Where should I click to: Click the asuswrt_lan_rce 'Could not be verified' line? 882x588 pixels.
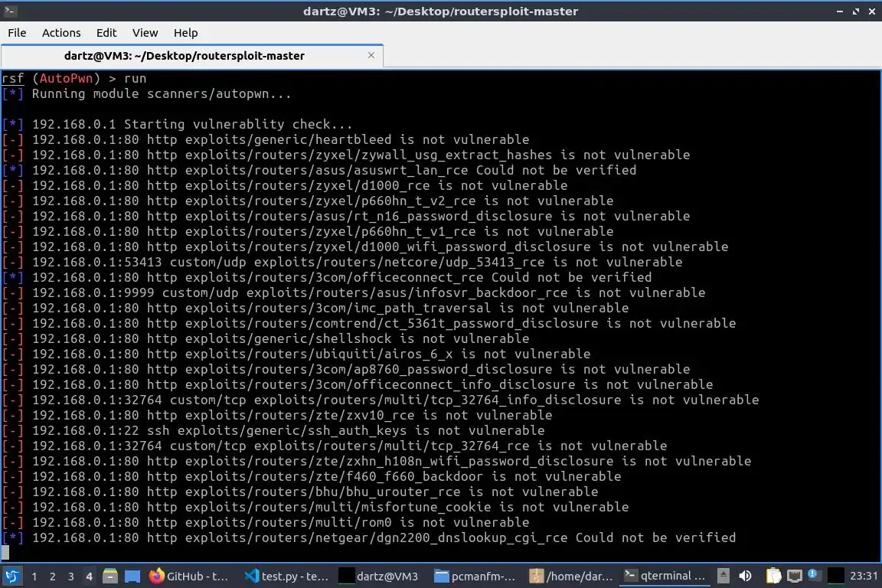[319, 170]
